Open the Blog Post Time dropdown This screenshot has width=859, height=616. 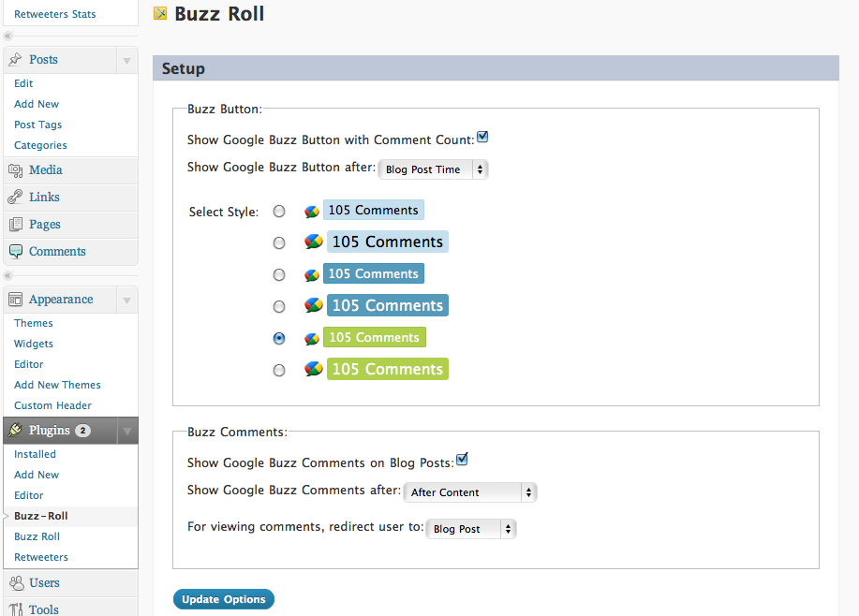point(433,169)
